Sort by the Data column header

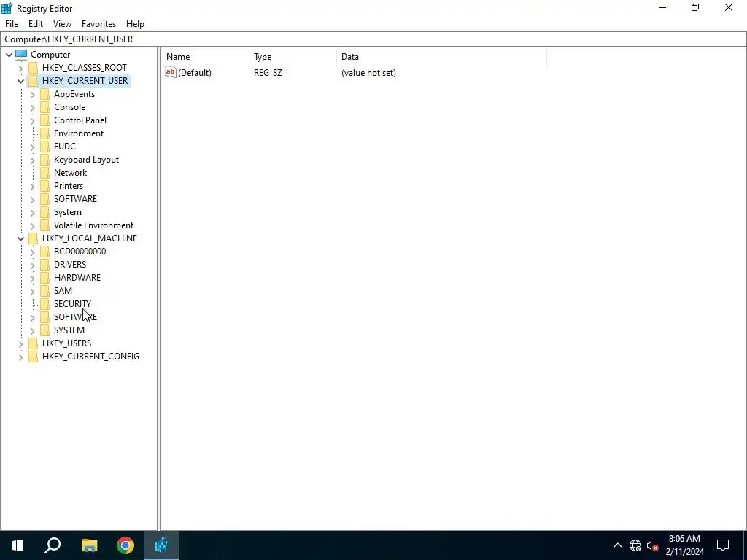441,57
